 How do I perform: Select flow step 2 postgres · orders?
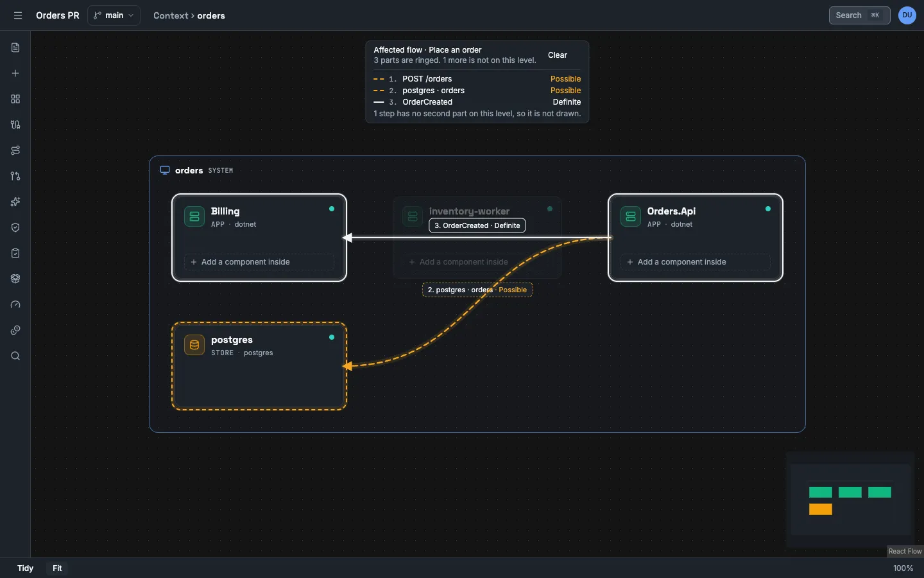(477, 91)
